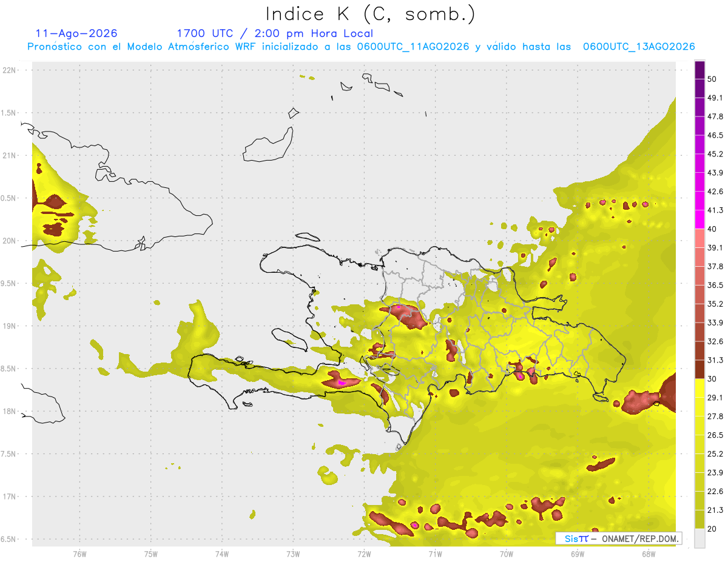
Task: Pick the light gray swatch below 20
Action: pos(700,538)
